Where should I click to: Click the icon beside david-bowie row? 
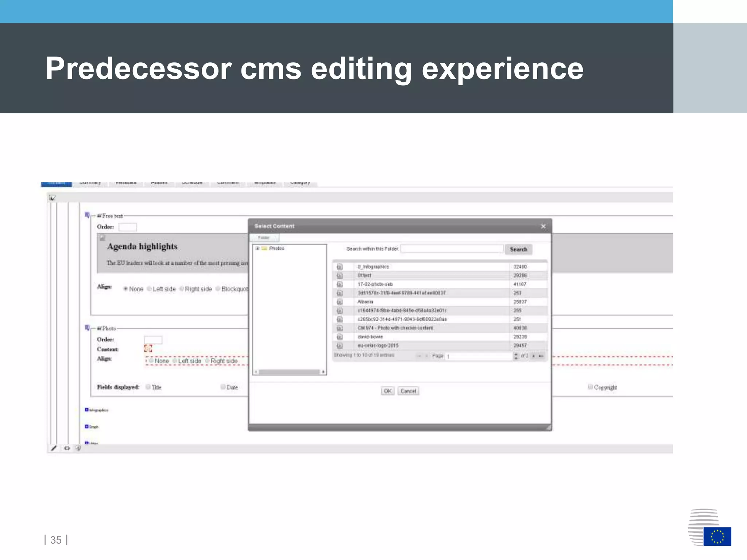(340, 337)
